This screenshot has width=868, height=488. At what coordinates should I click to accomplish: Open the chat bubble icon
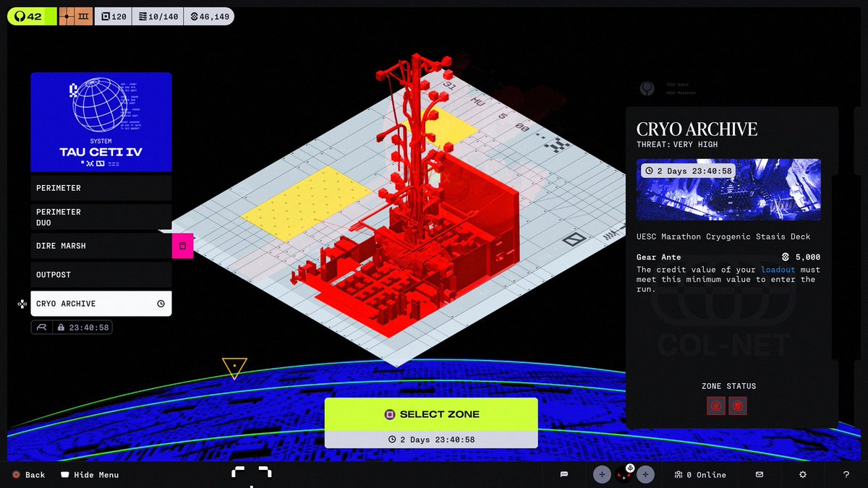coord(564,474)
